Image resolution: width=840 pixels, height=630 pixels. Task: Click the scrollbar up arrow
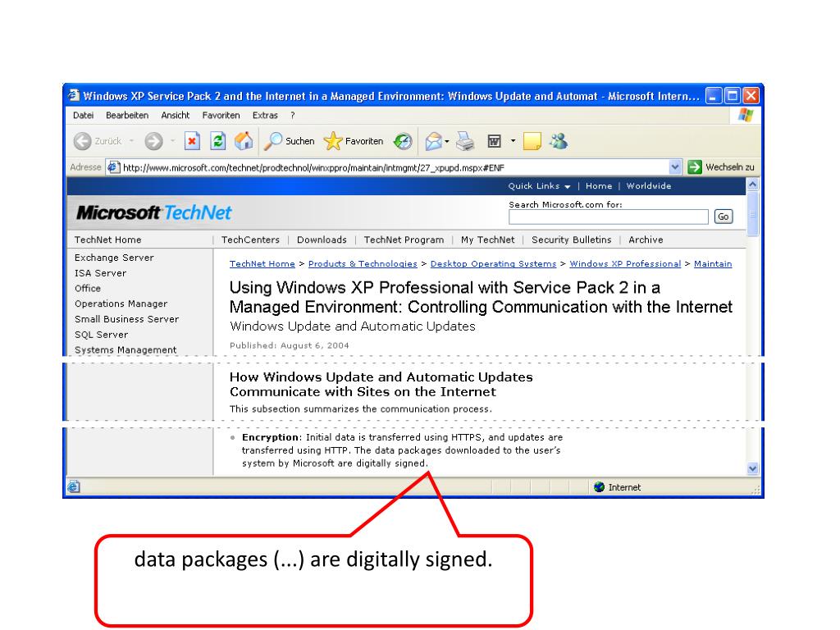point(753,185)
